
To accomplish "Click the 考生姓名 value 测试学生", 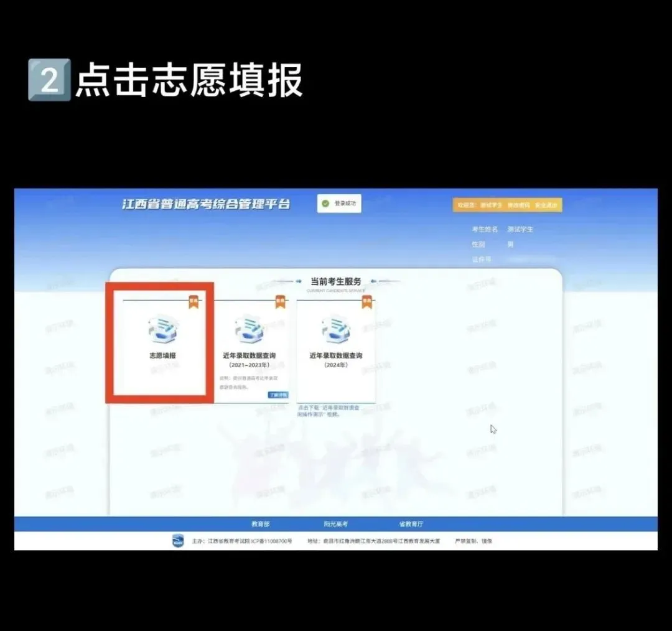I will point(520,230).
